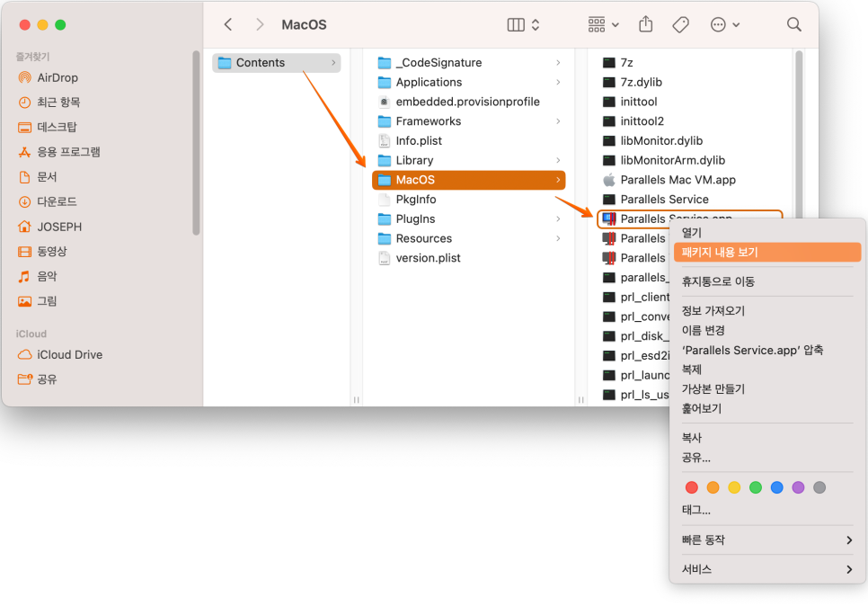
Task: Select the Contents folder
Action: tap(276, 63)
